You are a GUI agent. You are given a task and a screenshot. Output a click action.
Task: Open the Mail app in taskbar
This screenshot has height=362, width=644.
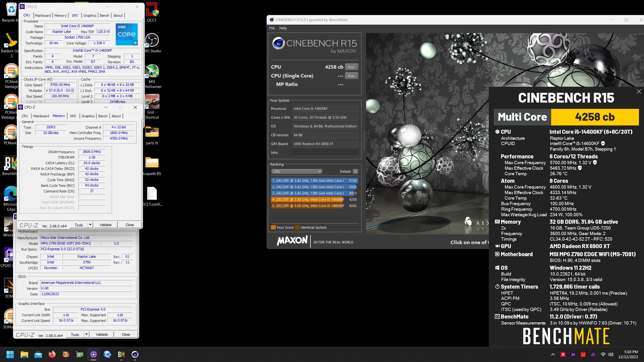[x=38, y=354]
